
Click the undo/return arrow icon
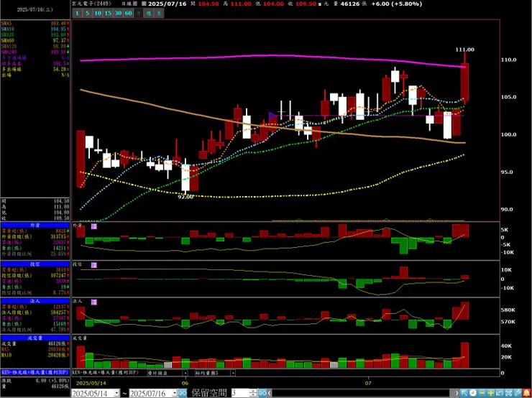499,393
